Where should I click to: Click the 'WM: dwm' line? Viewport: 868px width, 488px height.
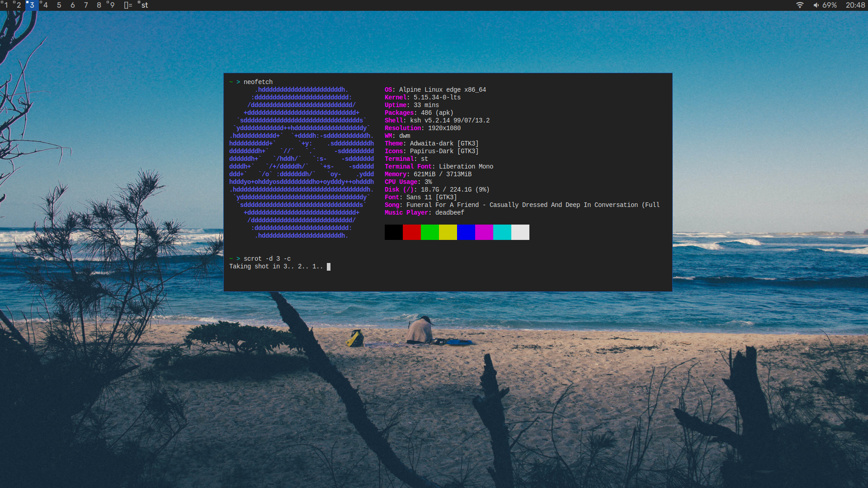tap(397, 136)
